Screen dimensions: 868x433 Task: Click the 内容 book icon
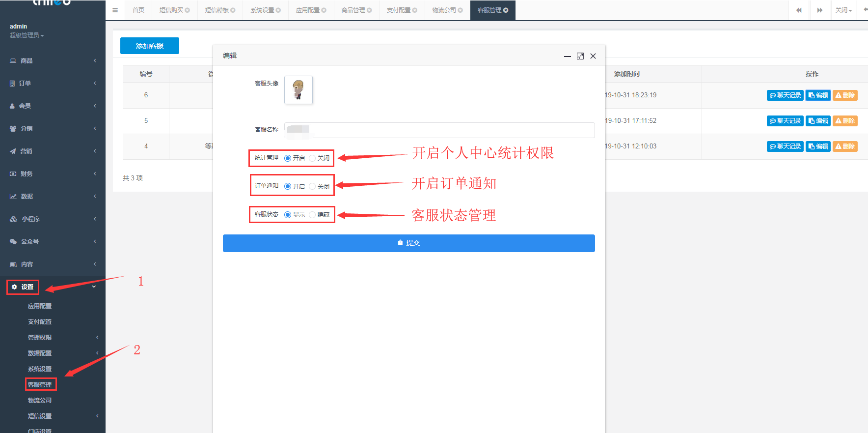click(13, 264)
